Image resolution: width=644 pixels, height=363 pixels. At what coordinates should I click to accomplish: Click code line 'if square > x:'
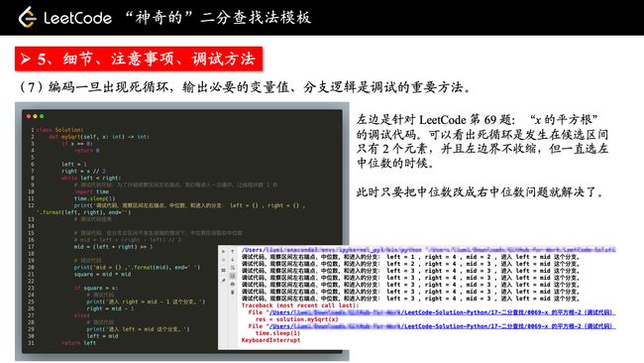tap(96, 288)
